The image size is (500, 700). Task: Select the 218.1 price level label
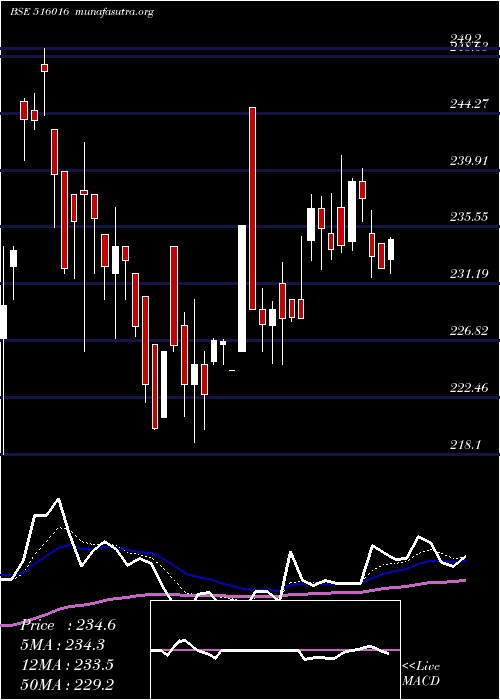coord(465,444)
